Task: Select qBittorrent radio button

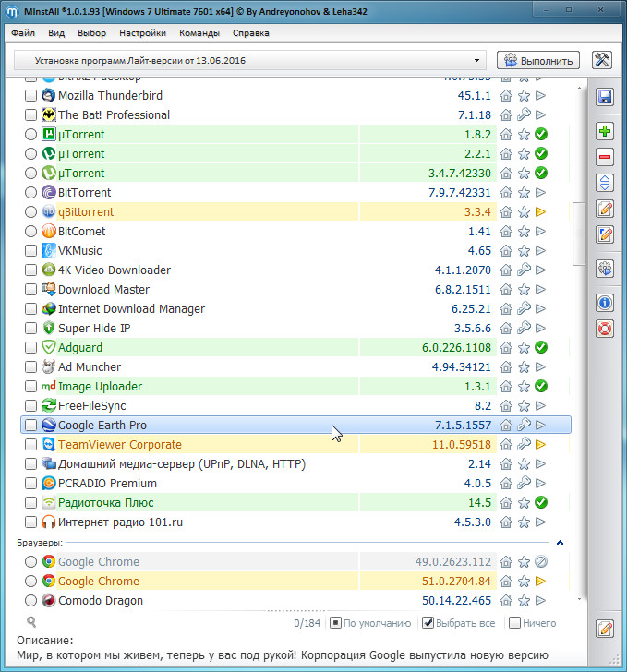Action: 30,211
